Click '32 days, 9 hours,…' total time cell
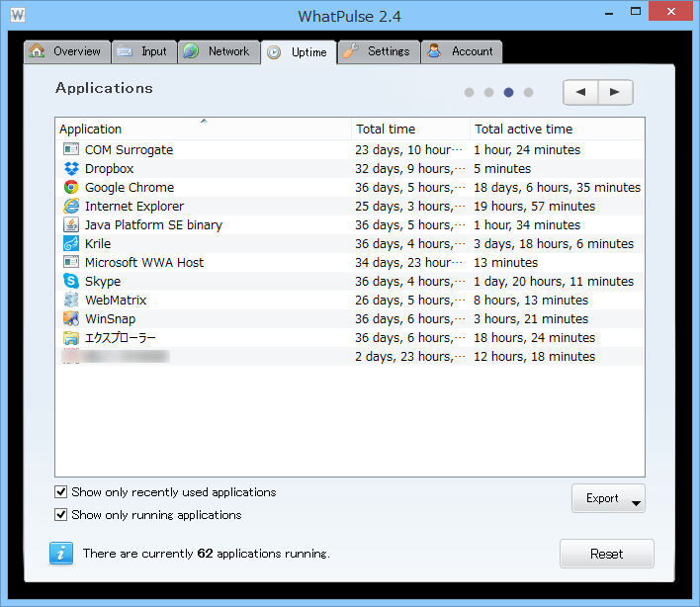Viewport: 700px width, 607px height. (410, 169)
